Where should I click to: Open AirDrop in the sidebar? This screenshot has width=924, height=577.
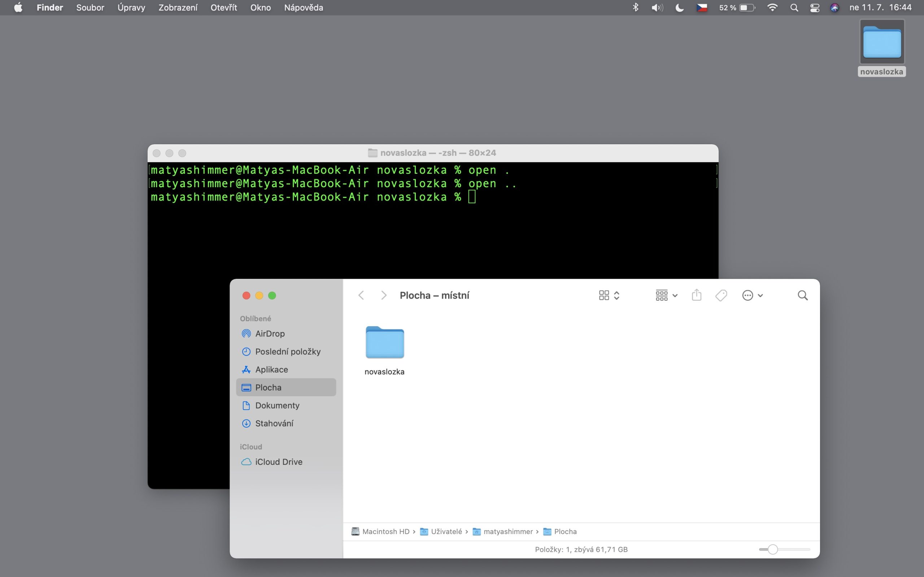[x=270, y=334]
